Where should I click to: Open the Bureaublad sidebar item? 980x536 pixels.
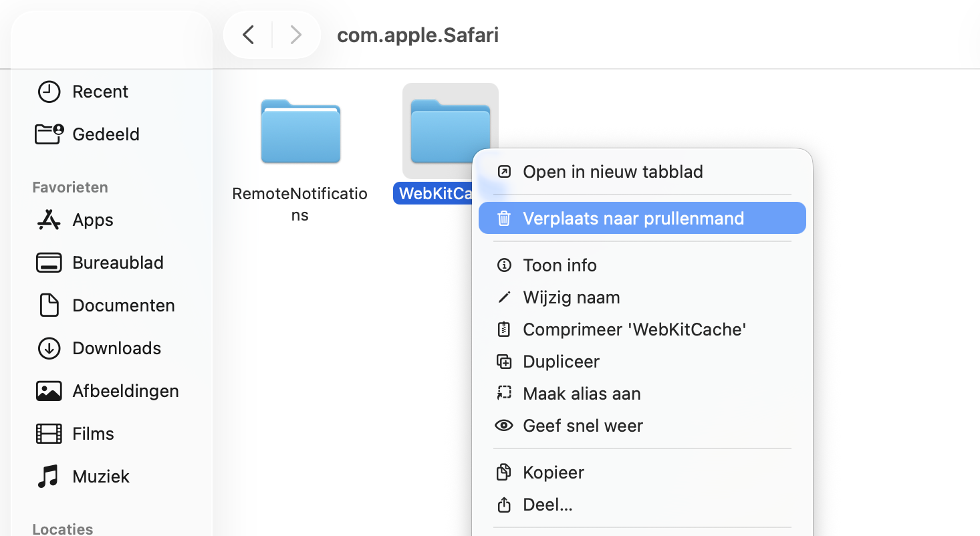pyautogui.click(x=117, y=263)
